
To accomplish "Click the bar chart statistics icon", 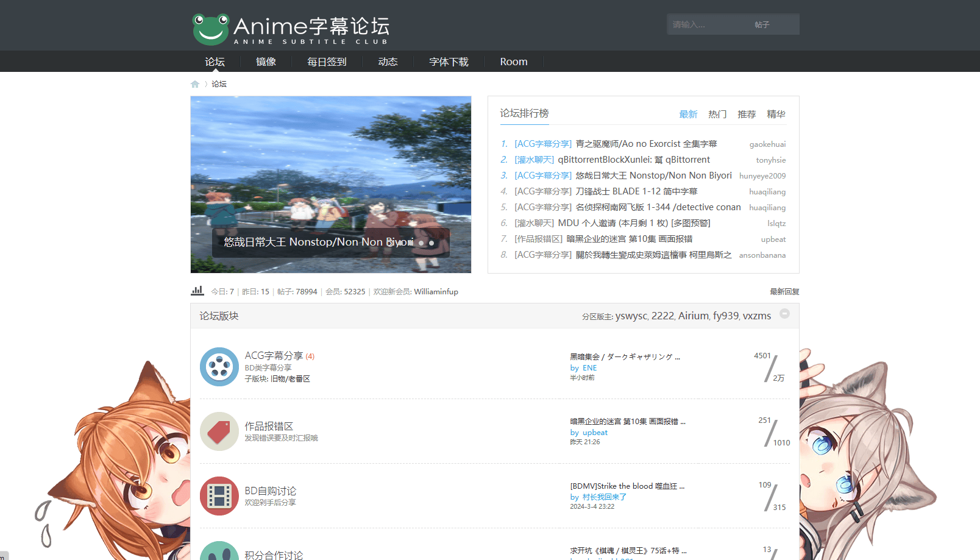I will (197, 291).
